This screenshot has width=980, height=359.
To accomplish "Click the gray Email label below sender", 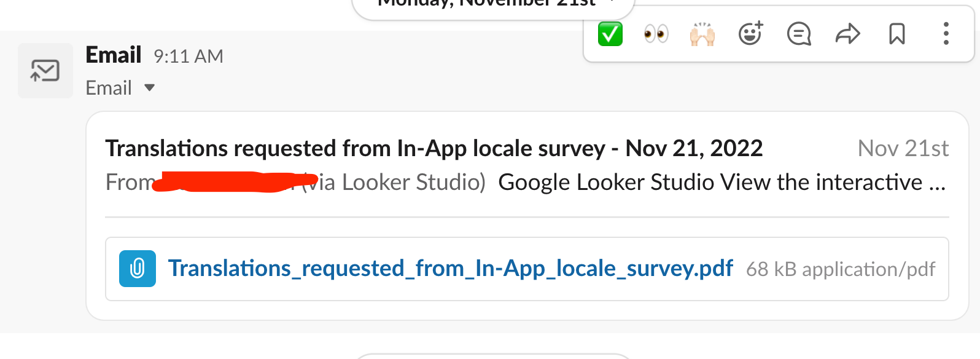I will pyautogui.click(x=109, y=88).
